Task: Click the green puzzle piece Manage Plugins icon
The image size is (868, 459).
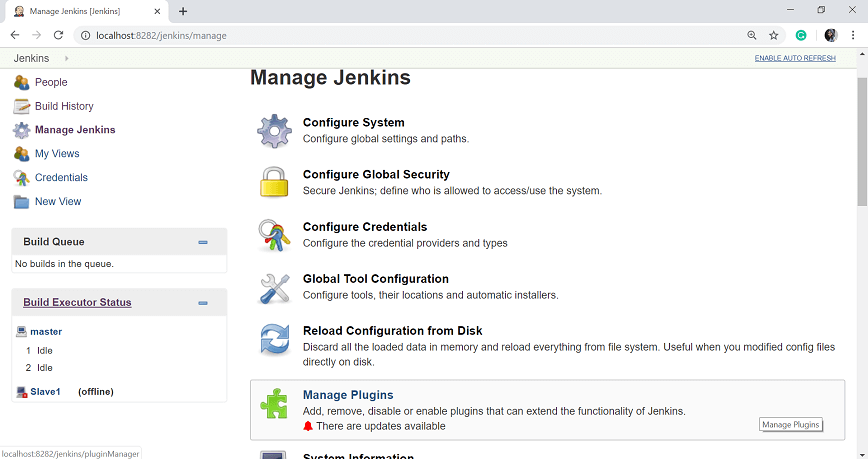Action: tap(274, 403)
